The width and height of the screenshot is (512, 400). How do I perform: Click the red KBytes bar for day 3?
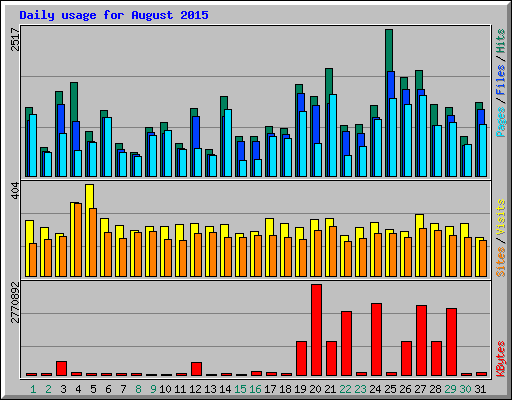coord(61,368)
